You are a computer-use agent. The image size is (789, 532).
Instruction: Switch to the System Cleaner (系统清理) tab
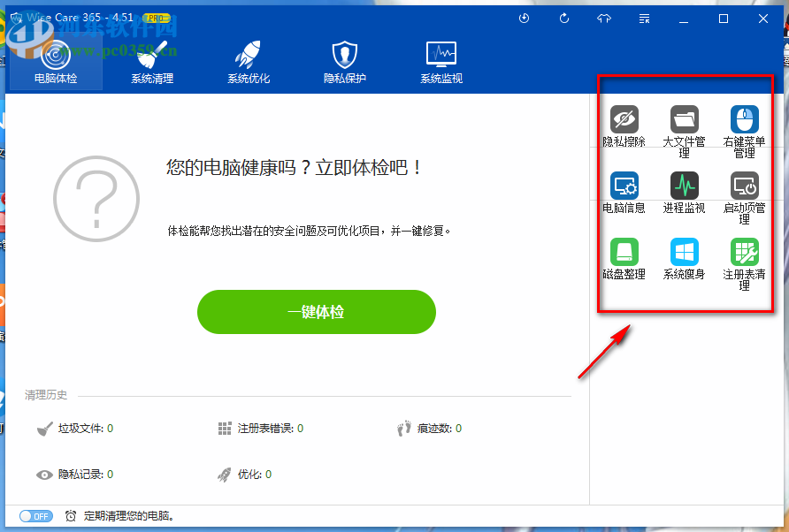click(153, 60)
